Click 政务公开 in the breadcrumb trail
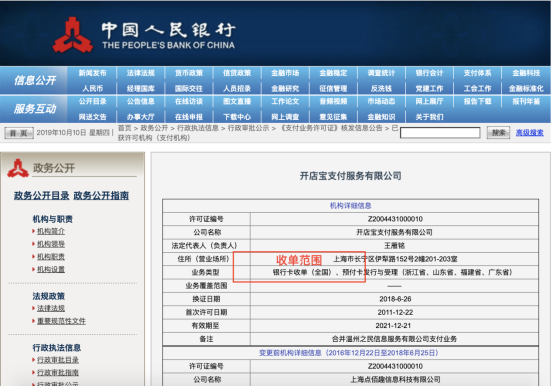The image size is (553, 386). [154, 128]
